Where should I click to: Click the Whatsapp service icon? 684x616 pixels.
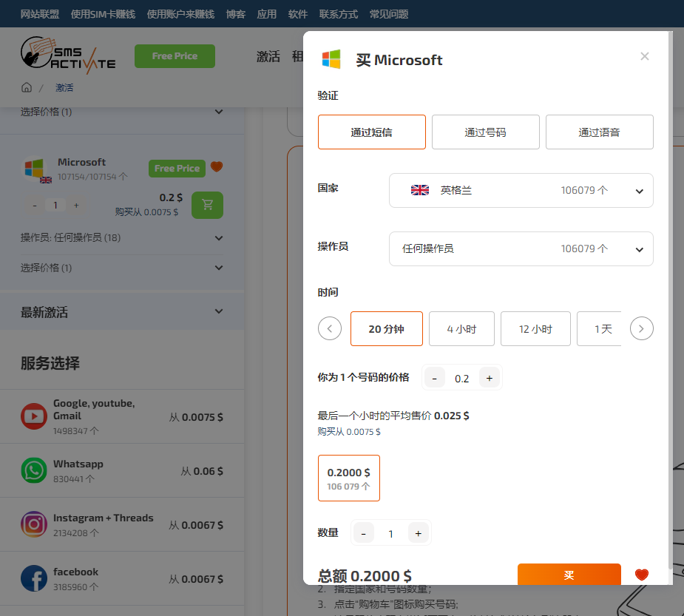(x=34, y=470)
